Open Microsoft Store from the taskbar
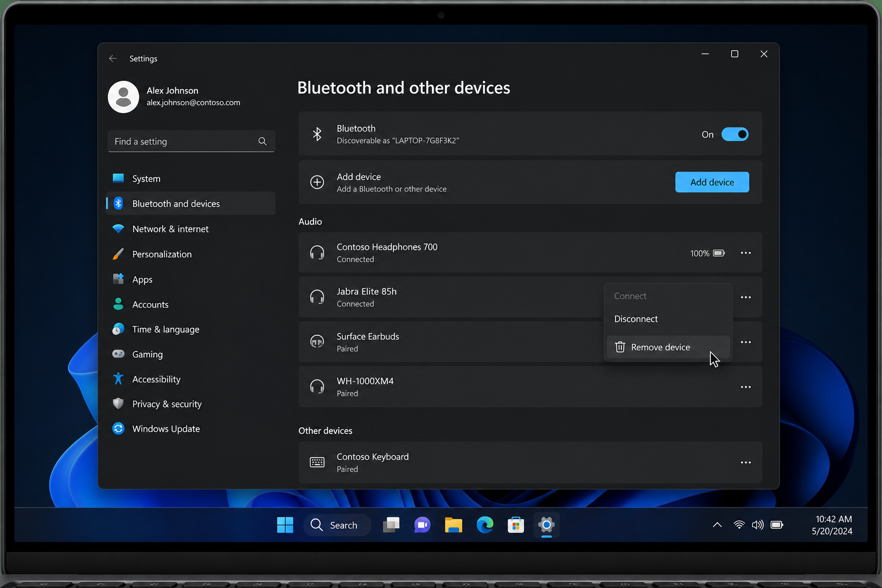The height and width of the screenshot is (588, 882). (x=516, y=525)
